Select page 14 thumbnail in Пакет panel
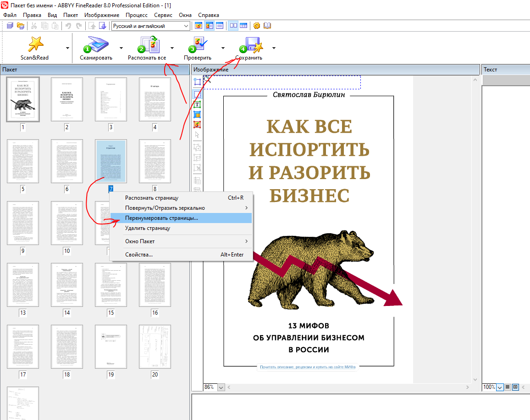This screenshot has height=420, width=530. click(67, 285)
